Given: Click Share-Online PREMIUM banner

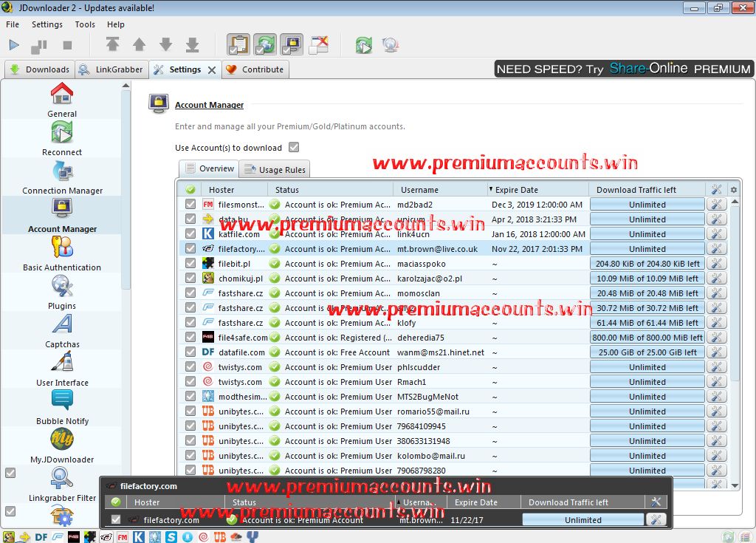Looking at the screenshot, I should click(x=623, y=69).
